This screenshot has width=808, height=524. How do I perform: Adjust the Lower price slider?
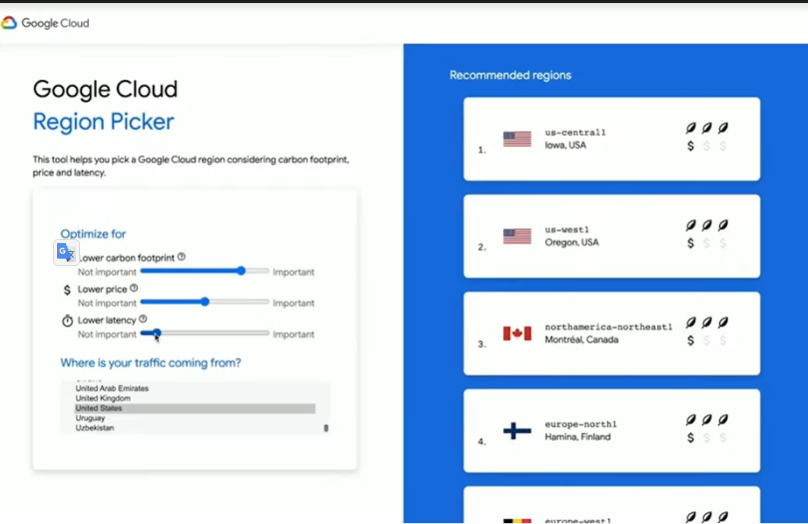point(205,301)
